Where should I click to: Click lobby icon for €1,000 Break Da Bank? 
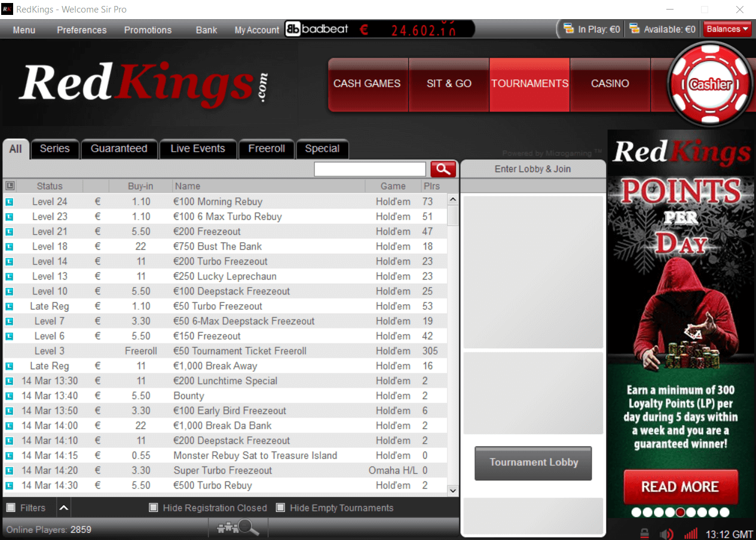click(x=9, y=426)
